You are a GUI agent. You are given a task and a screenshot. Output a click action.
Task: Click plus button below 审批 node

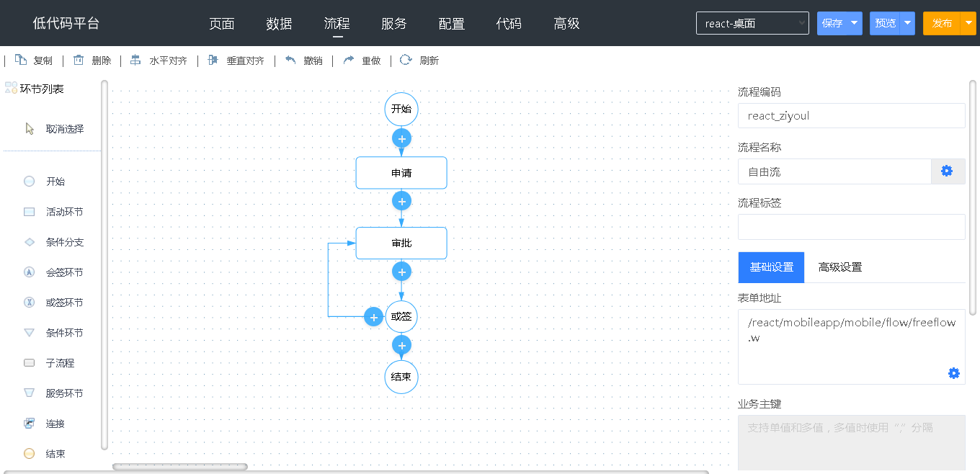pos(402,272)
